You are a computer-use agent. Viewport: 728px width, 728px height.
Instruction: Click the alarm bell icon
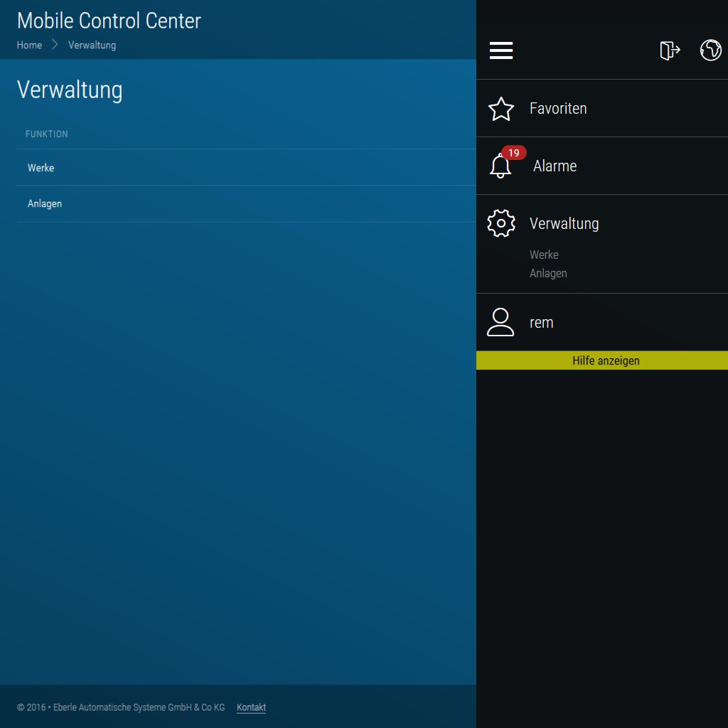tap(500, 166)
